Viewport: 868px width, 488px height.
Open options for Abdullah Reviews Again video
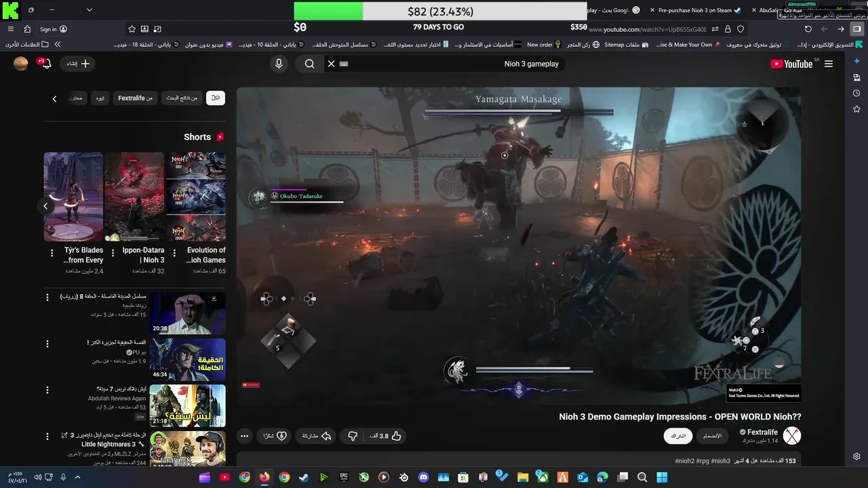coord(47,390)
